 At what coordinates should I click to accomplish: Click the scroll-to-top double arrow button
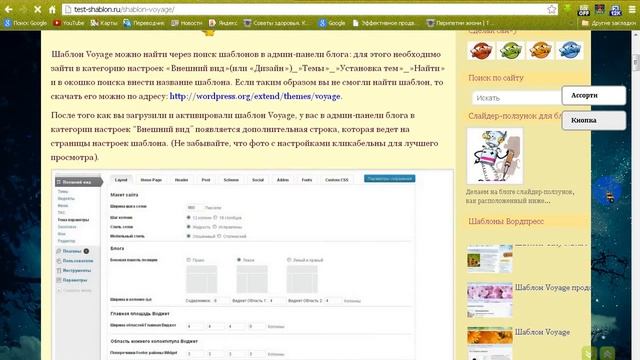tap(607, 353)
